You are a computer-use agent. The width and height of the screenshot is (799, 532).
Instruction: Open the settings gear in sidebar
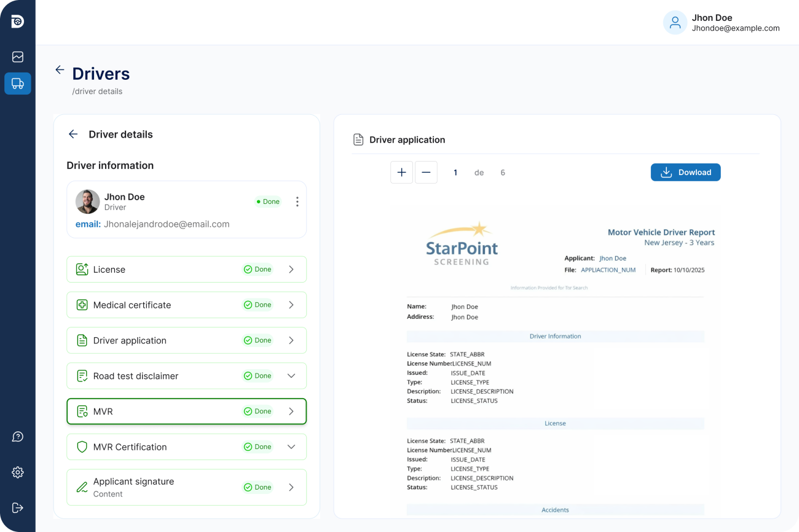pos(18,472)
